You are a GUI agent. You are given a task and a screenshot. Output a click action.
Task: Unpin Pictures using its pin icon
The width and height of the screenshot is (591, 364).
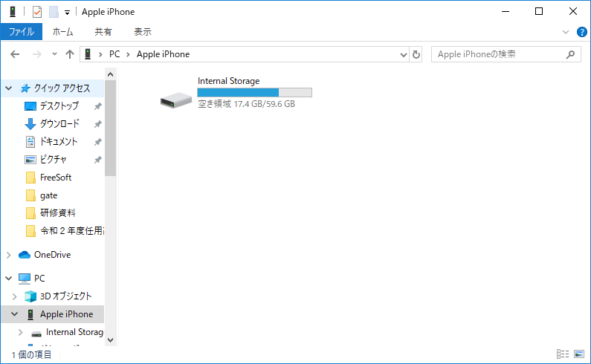pyautogui.click(x=97, y=160)
